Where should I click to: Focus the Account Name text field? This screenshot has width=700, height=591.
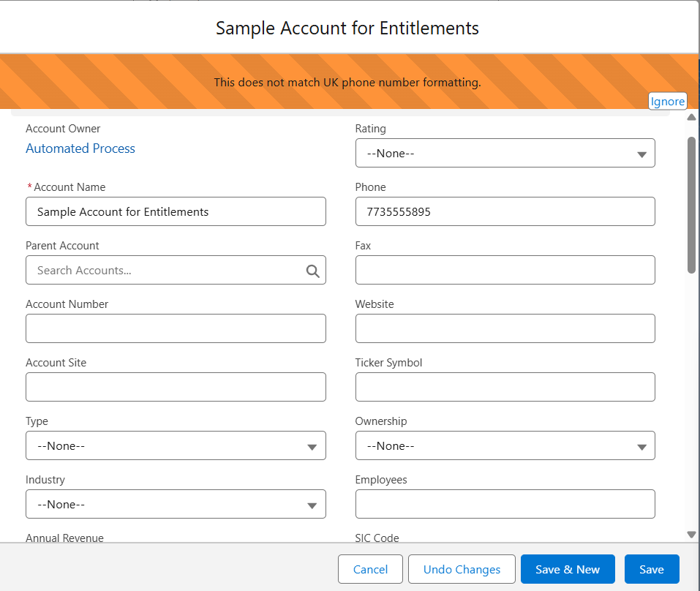[176, 211]
